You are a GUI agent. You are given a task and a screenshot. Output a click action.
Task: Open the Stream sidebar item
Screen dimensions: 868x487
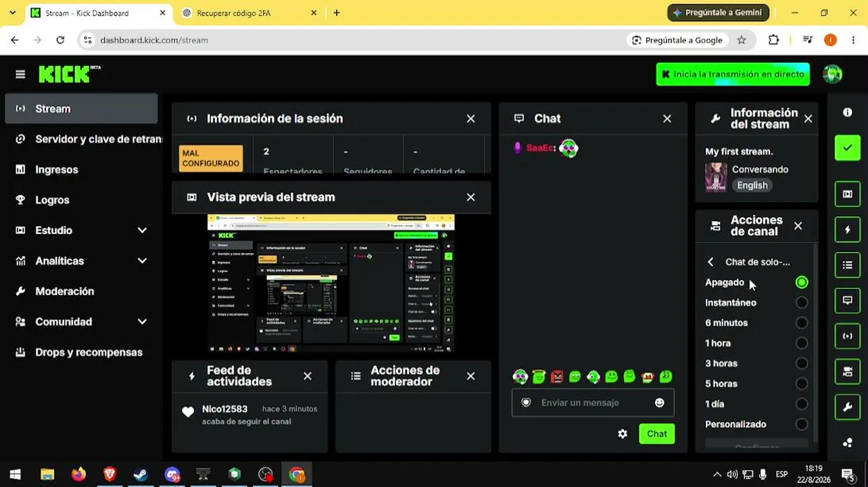coord(81,109)
